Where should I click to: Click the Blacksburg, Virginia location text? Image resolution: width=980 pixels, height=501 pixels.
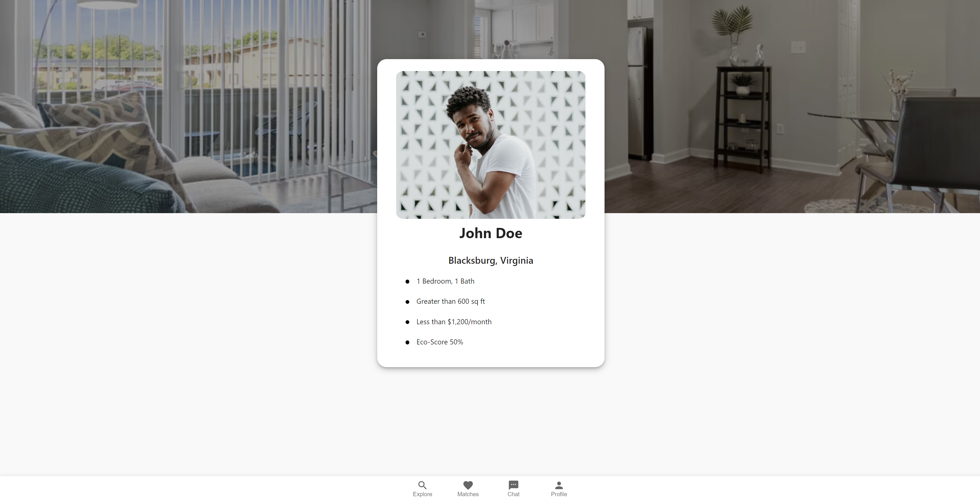pyautogui.click(x=490, y=261)
